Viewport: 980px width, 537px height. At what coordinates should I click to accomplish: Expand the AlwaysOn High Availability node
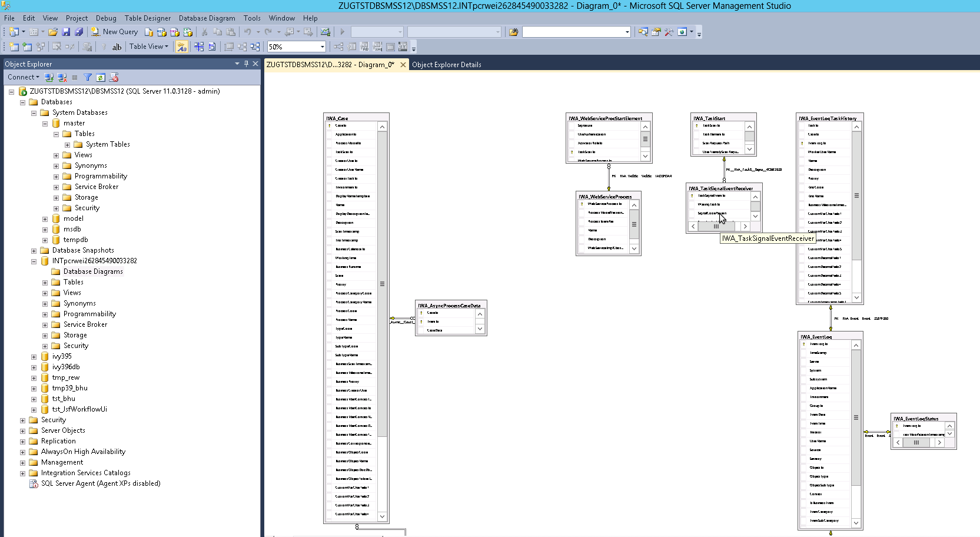pos(22,452)
